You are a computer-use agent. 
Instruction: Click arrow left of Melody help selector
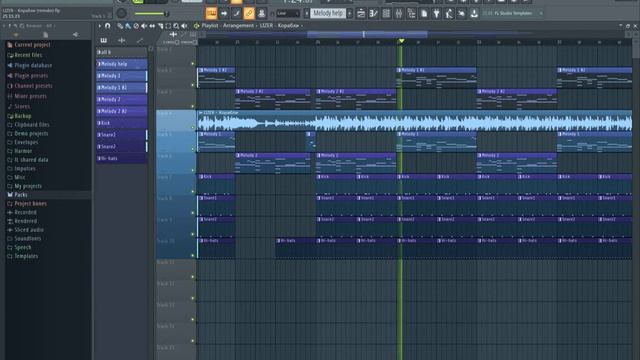[x=307, y=13]
